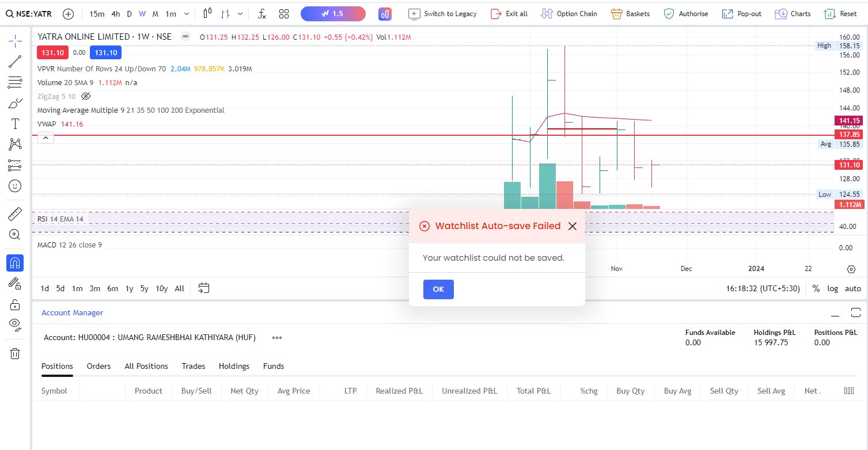Open the candlestick chart style icon
The height and width of the screenshot is (450, 868).
click(208, 14)
